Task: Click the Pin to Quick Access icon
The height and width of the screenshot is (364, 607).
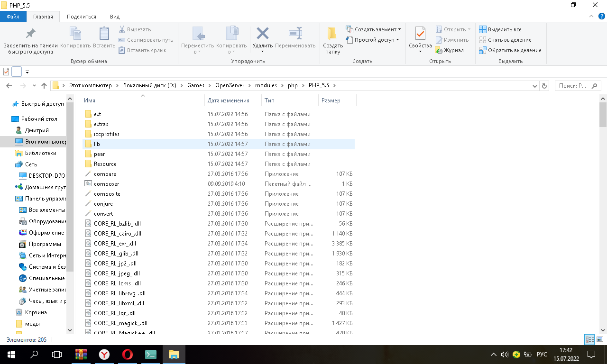Action: 31,34
